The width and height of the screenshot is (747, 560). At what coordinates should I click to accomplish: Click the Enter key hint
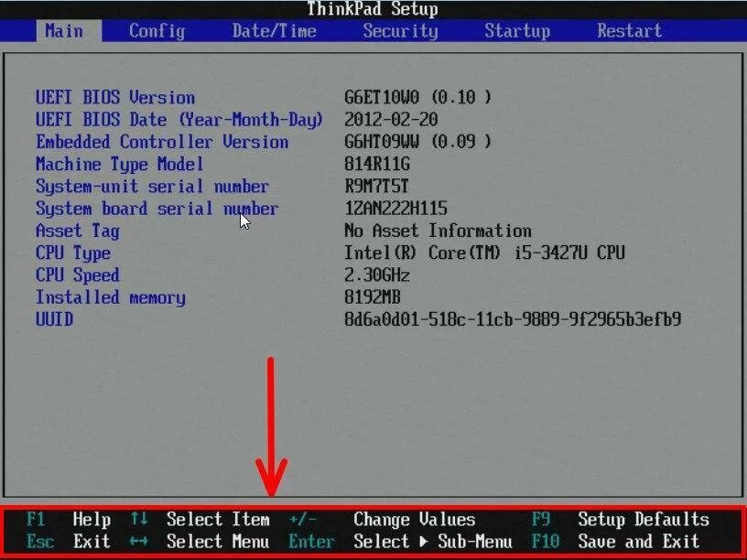(311, 542)
